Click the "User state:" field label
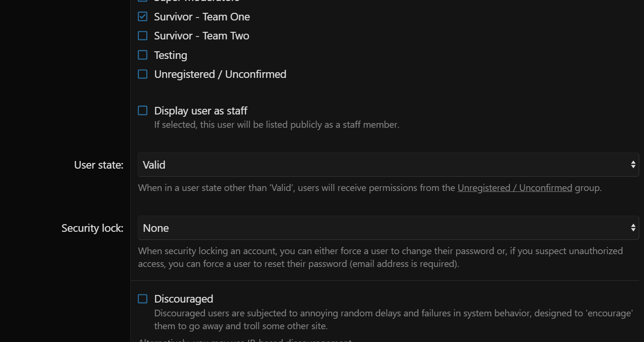The width and height of the screenshot is (644, 342). coord(99,165)
